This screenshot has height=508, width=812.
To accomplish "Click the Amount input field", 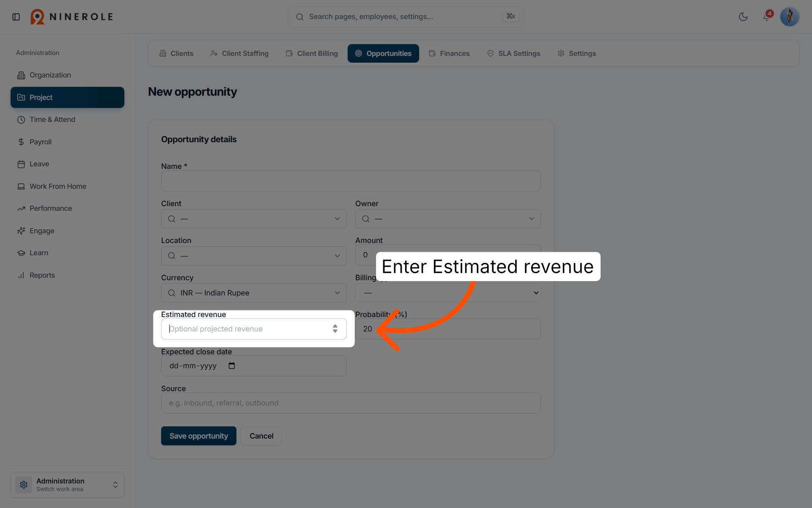I will point(448,255).
